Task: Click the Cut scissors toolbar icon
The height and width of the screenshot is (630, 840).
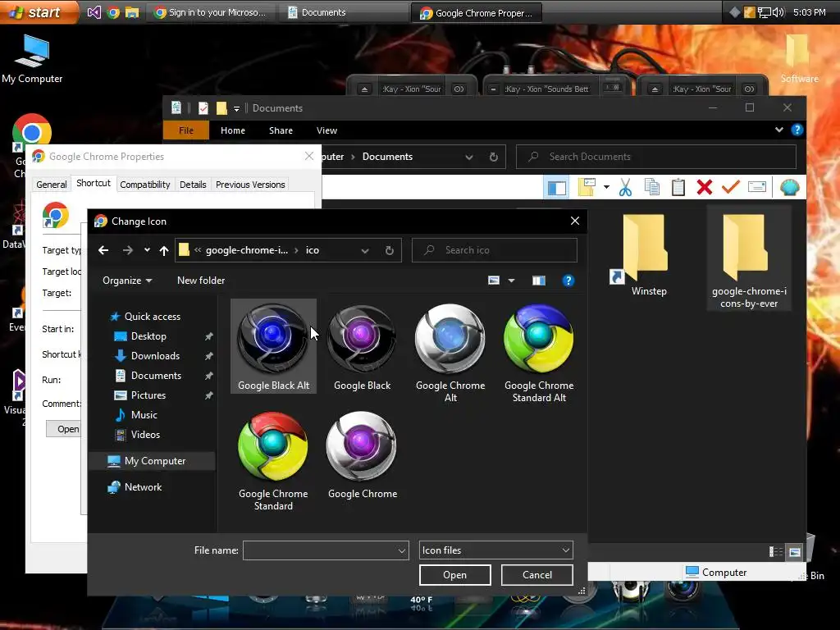Action: tap(625, 187)
